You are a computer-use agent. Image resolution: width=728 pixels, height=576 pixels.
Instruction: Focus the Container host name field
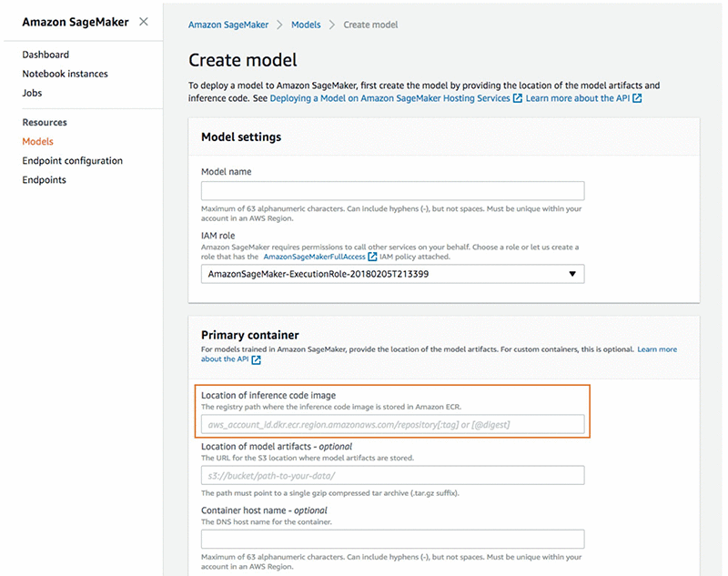(392, 539)
